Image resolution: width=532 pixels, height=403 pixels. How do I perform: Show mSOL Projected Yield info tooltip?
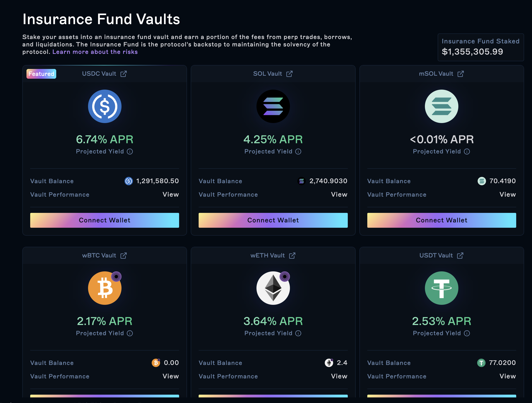467,151
